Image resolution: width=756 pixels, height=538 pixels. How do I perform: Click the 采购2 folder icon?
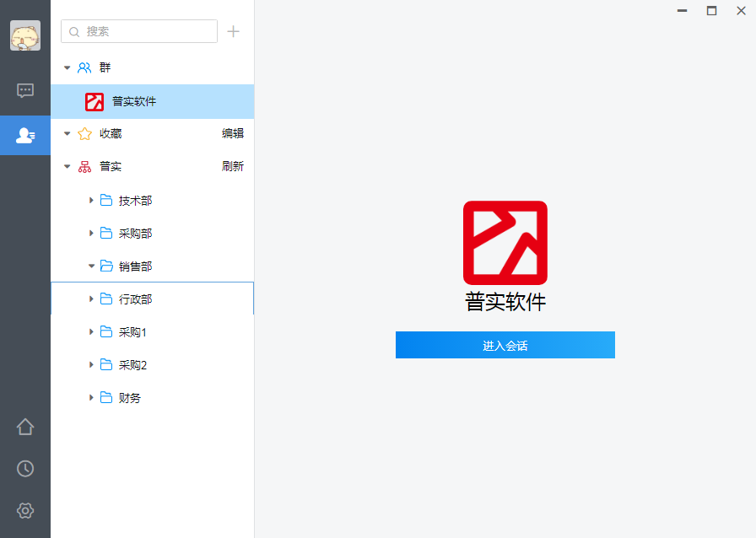(x=106, y=365)
